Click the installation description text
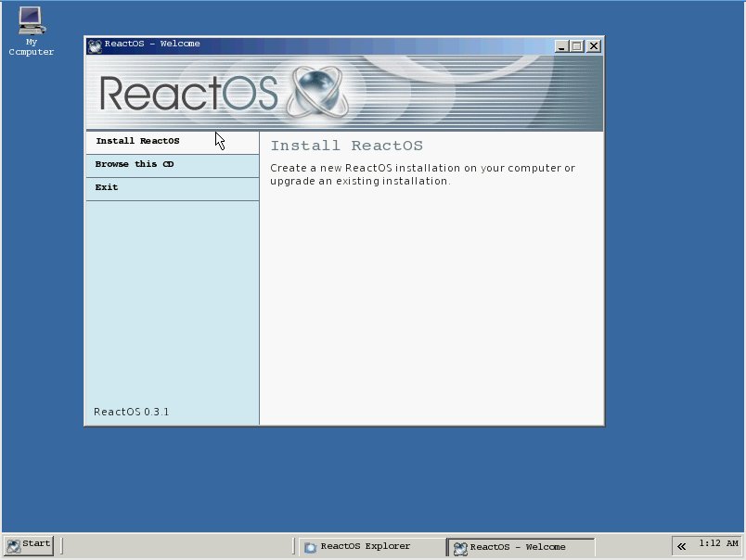The image size is (746, 560). (x=421, y=174)
